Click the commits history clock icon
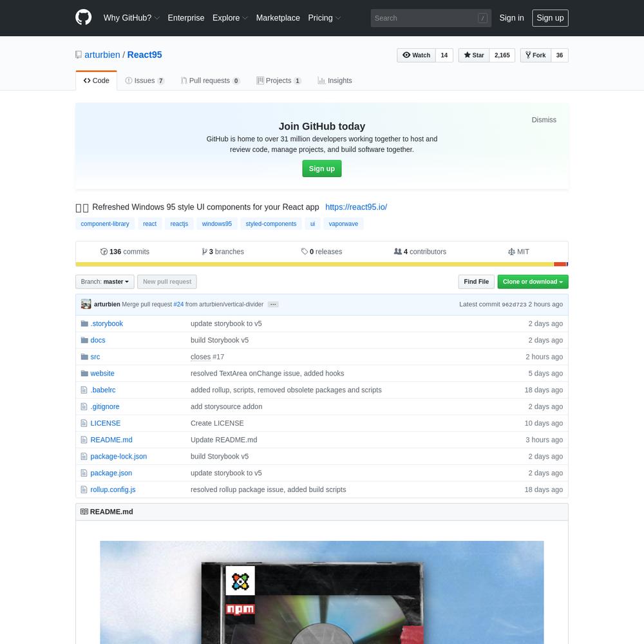 (x=104, y=251)
